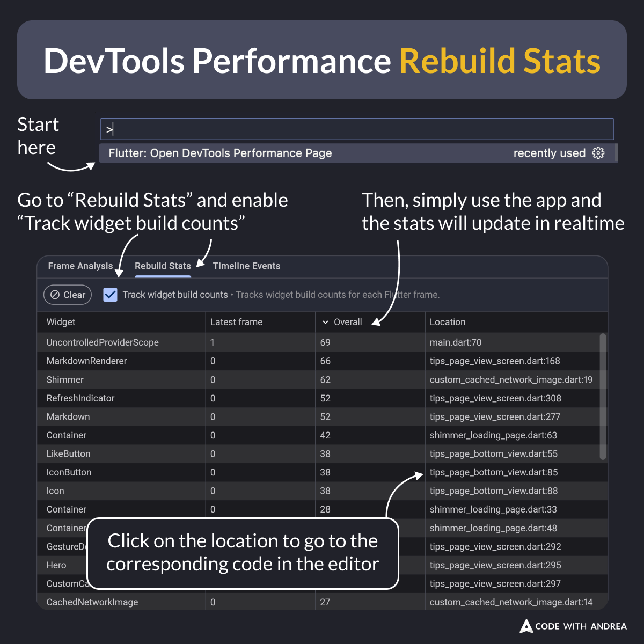Screen dimensions: 644x644
Task: Click the Location column header
Action: tap(448, 322)
